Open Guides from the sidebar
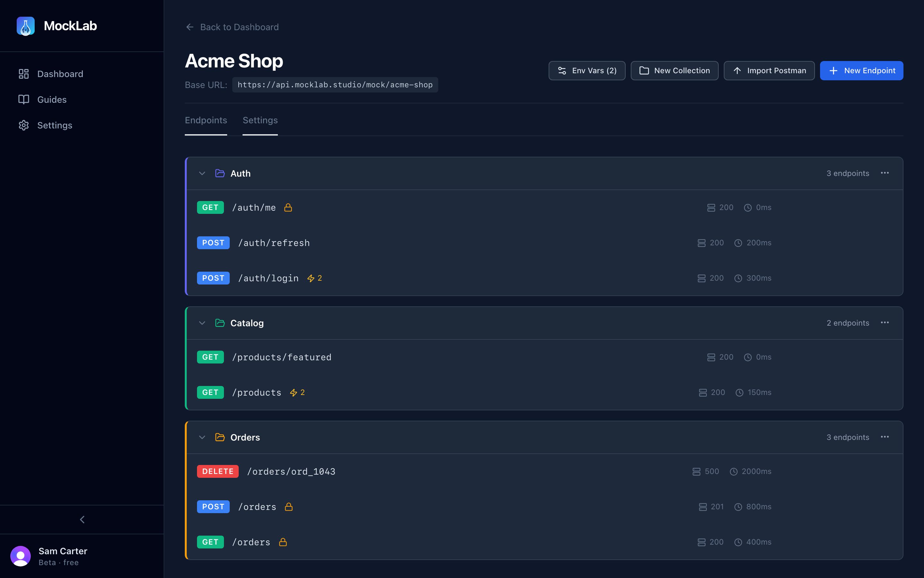The width and height of the screenshot is (924, 578). (x=82, y=100)
